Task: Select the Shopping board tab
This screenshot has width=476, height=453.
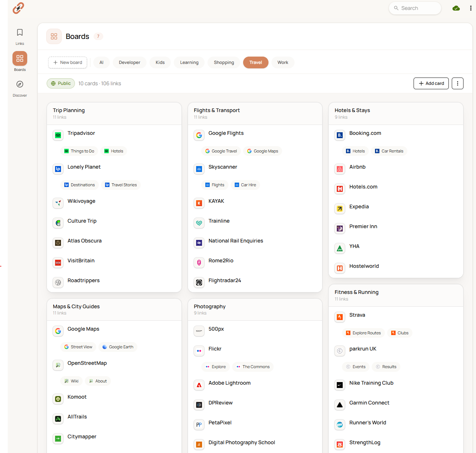Action: [224, 62]
